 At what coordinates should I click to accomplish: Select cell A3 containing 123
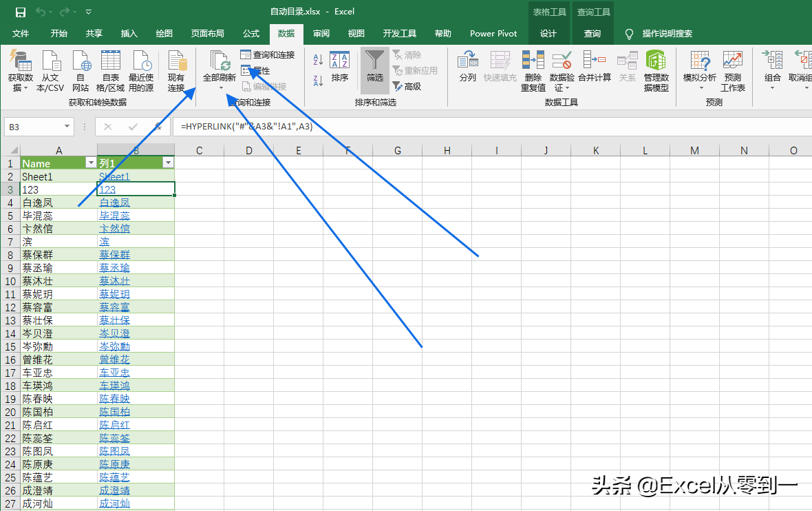coord(58,189)
